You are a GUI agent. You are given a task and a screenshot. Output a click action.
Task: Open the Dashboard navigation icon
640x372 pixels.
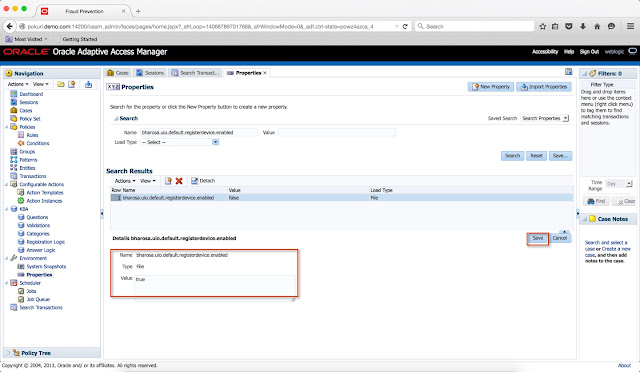[13, 94]
